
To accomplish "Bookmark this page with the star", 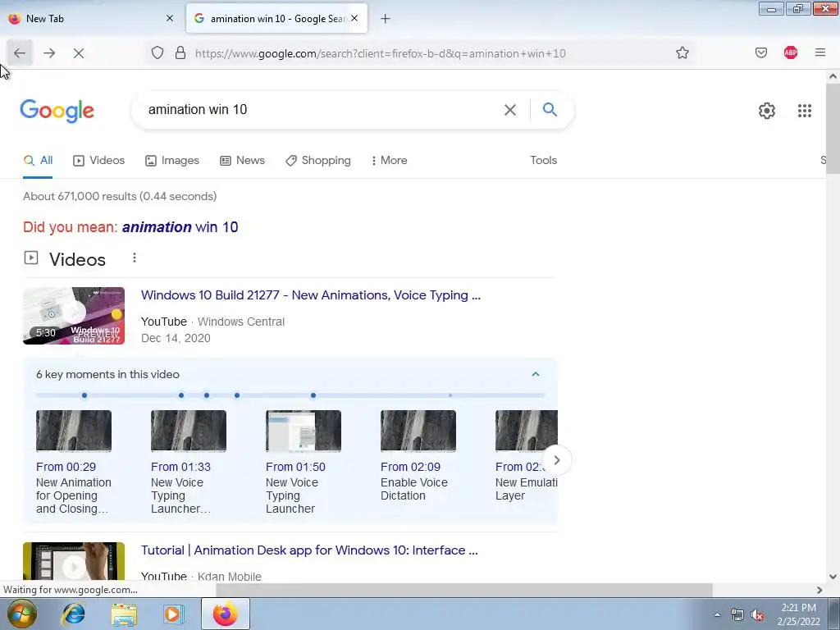I will click(x=682, y=52).
